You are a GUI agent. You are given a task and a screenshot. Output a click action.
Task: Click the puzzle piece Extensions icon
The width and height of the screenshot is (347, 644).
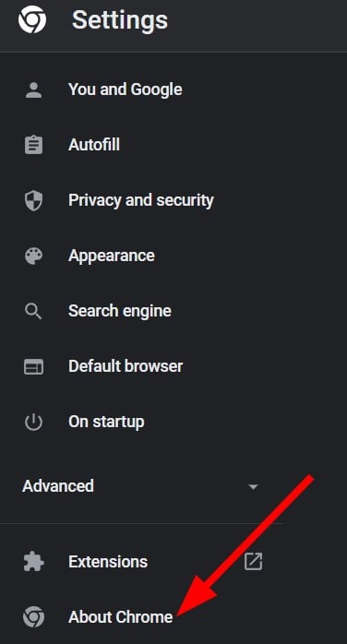(33, 562)
